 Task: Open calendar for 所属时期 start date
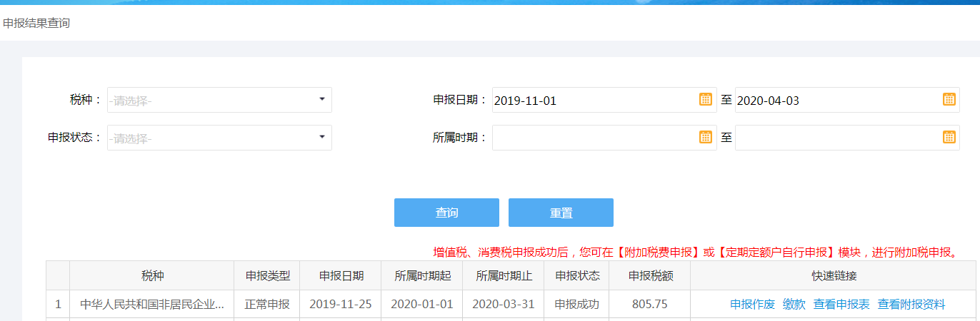705,137
